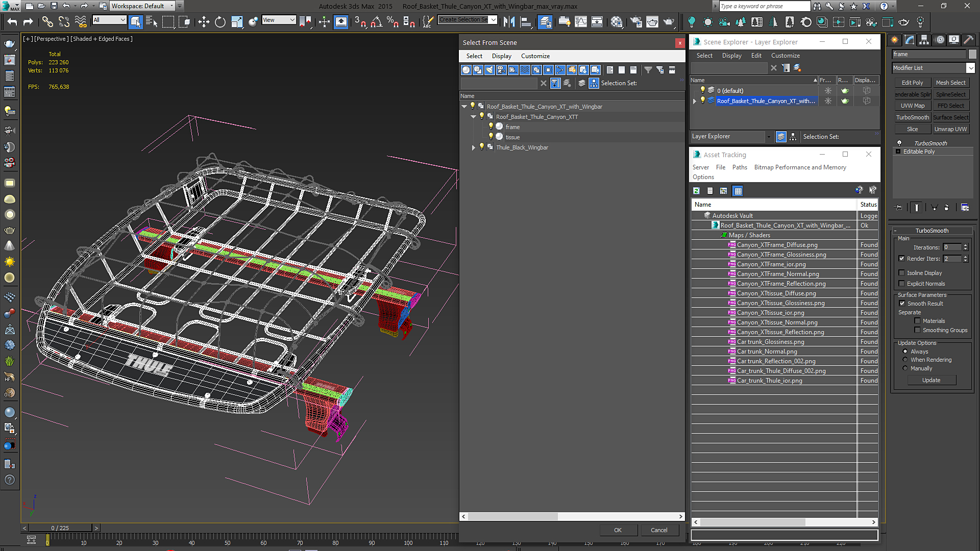The image size is (980, 551).
Task: Open Bitmap Performance and Memory menu
Action: (800, 167)
